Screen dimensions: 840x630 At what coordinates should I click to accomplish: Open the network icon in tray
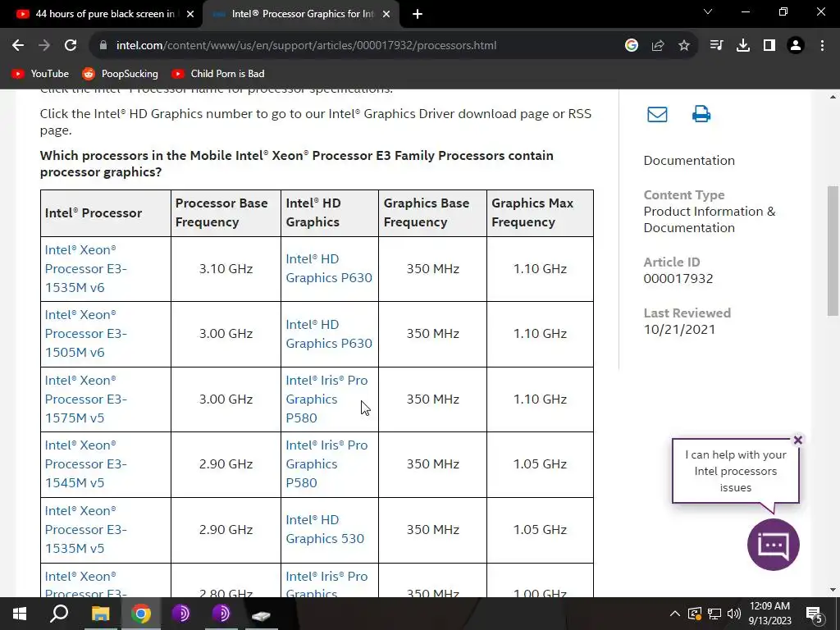pyautogui.click(x=714, y=614)
